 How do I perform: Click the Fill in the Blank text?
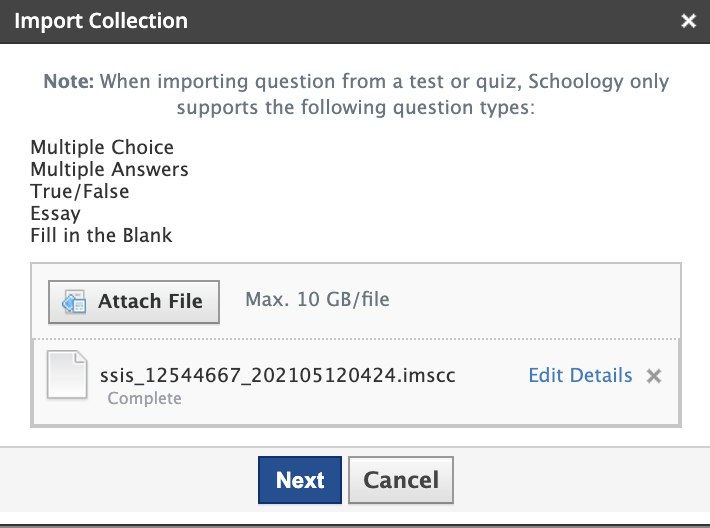(101, 235)
